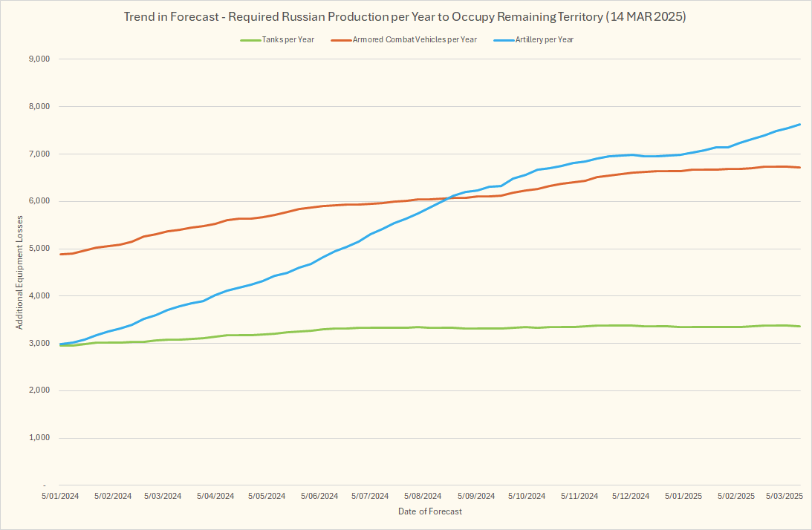
Task: Click the 5/06/2024 date label
Action: point(319,495)
